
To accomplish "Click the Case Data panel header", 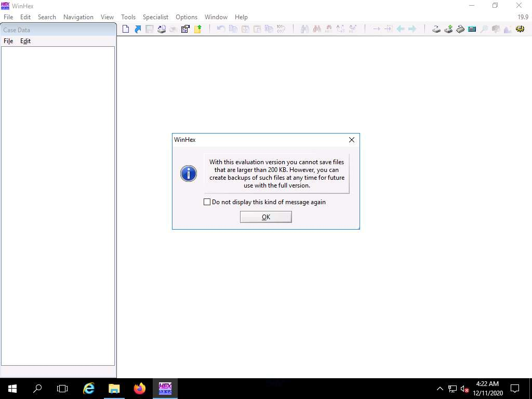I will click(58, 30).
